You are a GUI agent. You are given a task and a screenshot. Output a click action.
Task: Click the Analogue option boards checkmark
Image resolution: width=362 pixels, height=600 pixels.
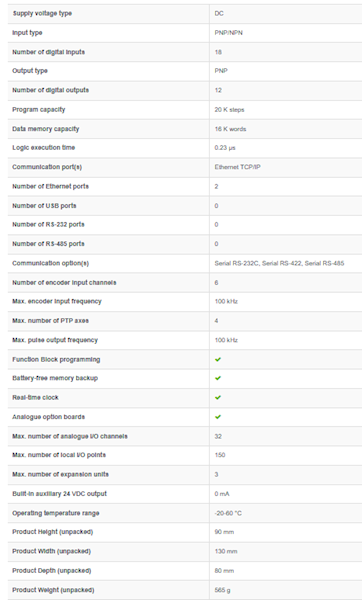tap(218, 417)
